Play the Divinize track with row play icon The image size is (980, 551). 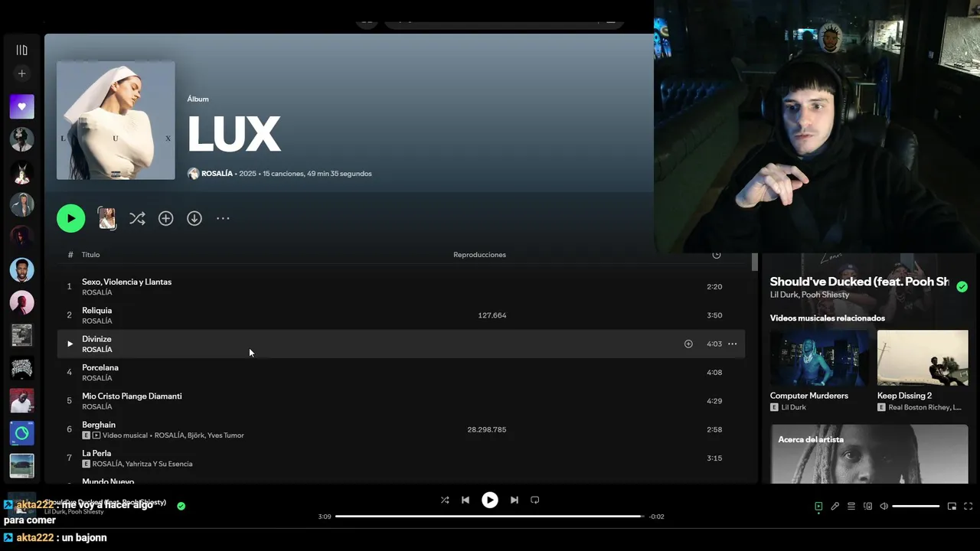70,344
